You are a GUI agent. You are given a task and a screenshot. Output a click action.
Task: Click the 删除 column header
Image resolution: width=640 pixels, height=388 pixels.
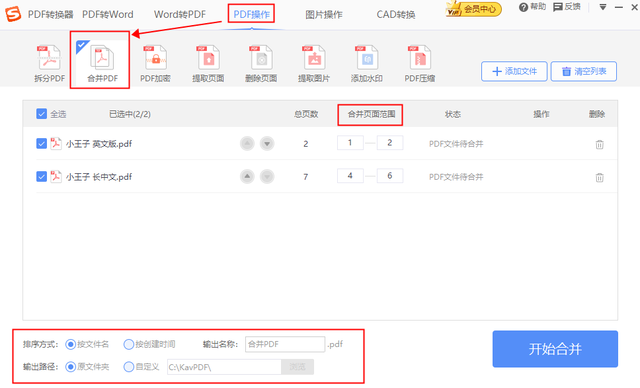(x=597, y=114)
